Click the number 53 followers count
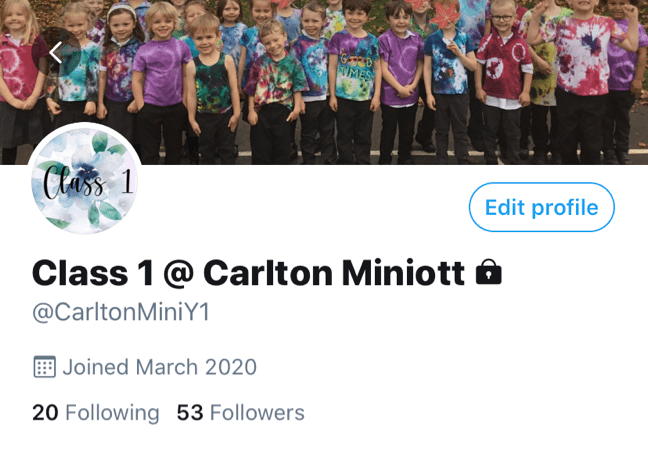The image size is (648, 451). point(190,413)
